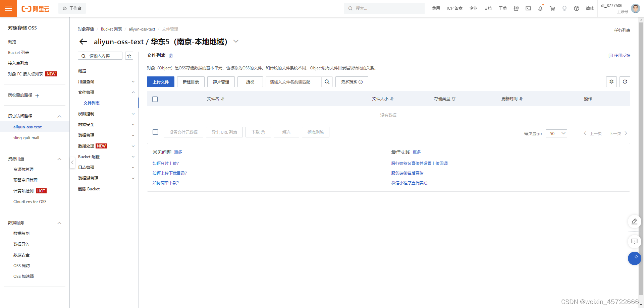
Task: Open sling-guli-mall history path
Action: 26,138
